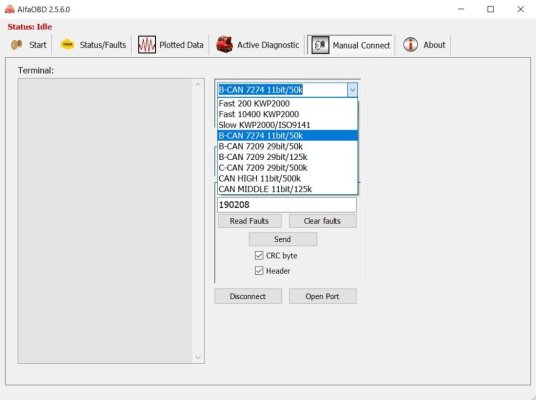Switch to the Plotted Data tab label
The height and width of the screenshot is (400, 536).
181,45
